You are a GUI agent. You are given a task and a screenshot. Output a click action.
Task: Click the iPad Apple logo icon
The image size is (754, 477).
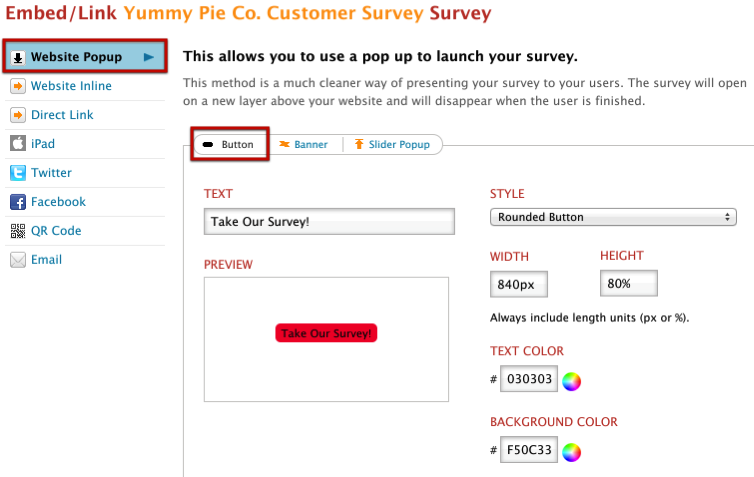[x=18, y=144]
